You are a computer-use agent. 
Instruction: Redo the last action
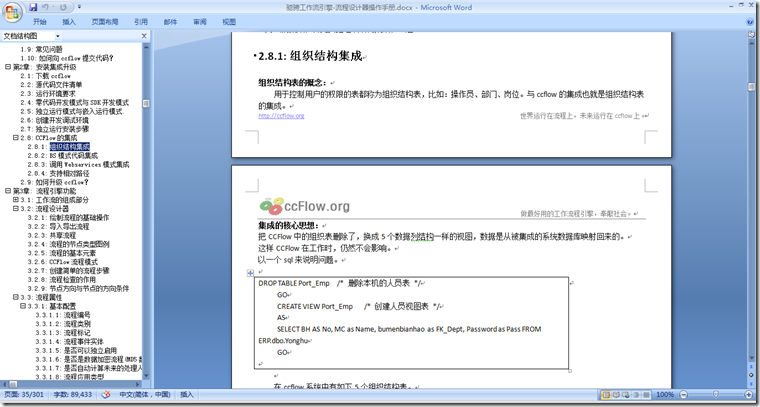[63, 7]
